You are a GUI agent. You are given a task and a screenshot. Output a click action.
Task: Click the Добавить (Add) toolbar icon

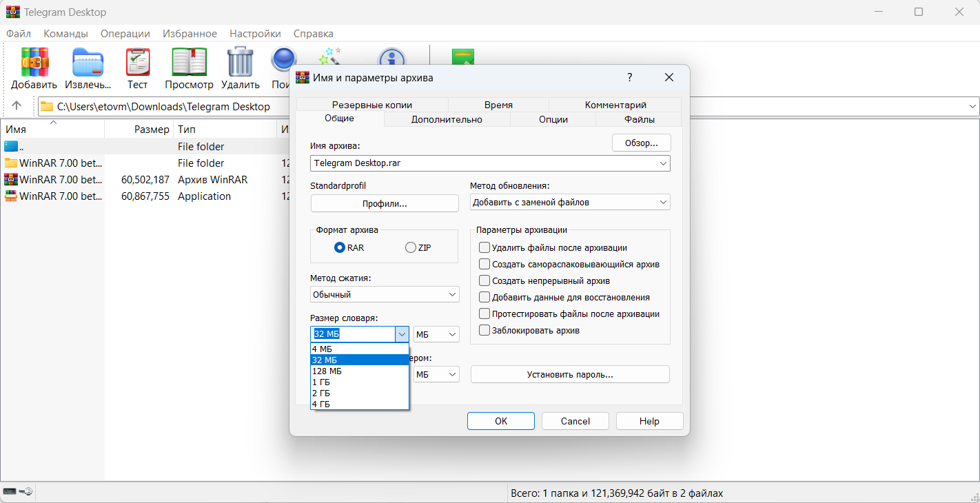[34, 62]
